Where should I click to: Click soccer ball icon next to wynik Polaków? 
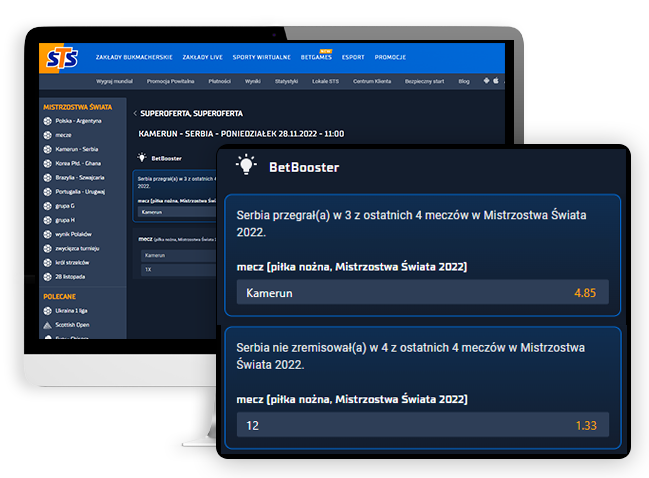[48, 235]
